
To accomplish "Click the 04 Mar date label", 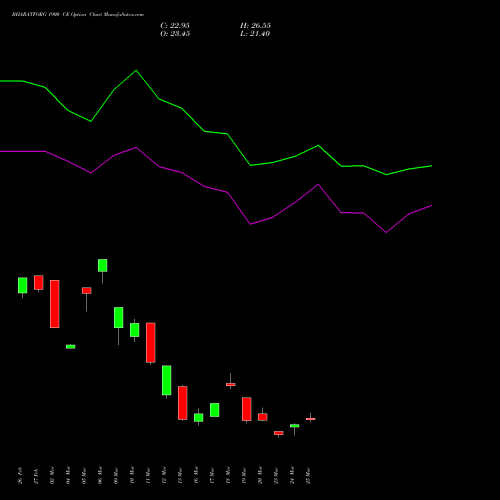I will (68, 475).
